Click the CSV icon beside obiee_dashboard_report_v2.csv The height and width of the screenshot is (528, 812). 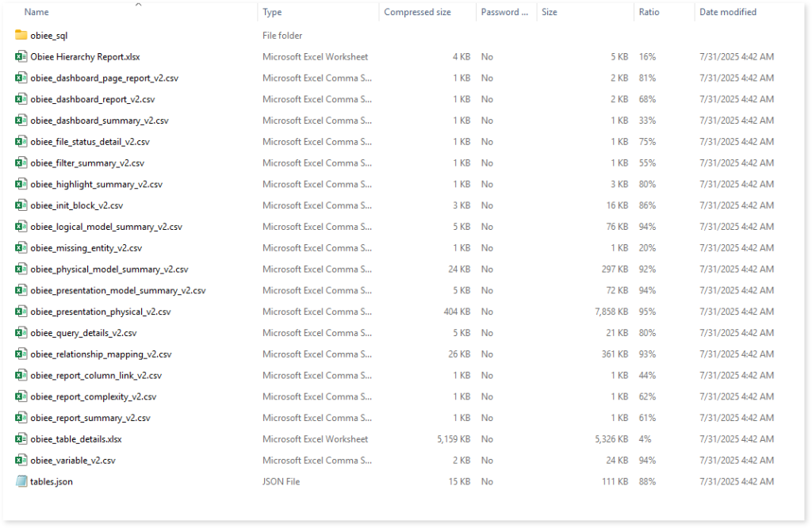(x=21, y=99)
